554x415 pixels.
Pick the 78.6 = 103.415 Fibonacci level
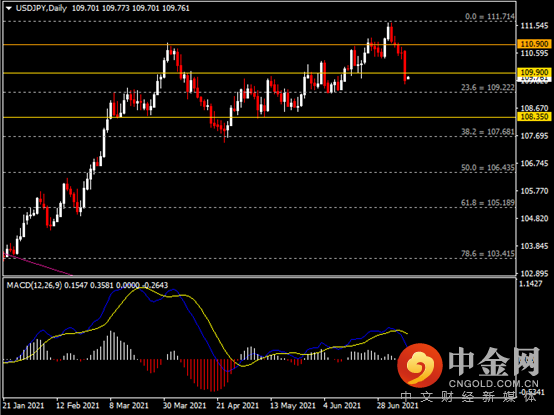488,254
